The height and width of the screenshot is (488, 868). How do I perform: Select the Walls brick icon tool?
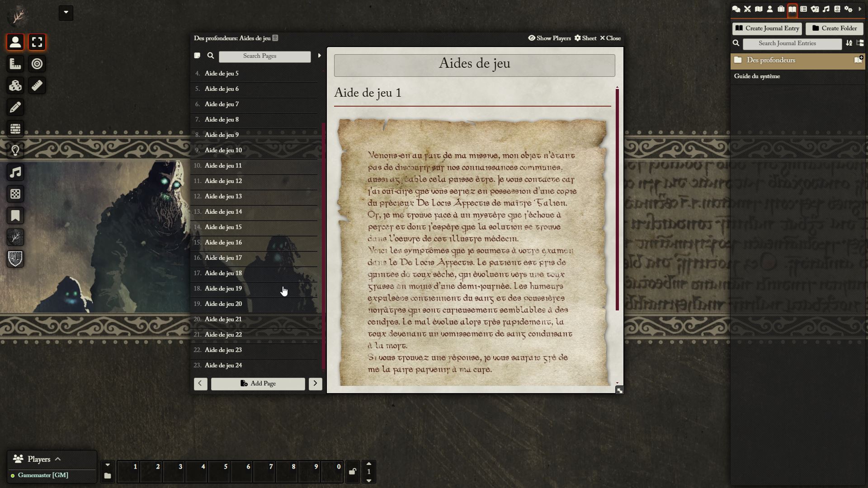[x=15, y=129]
